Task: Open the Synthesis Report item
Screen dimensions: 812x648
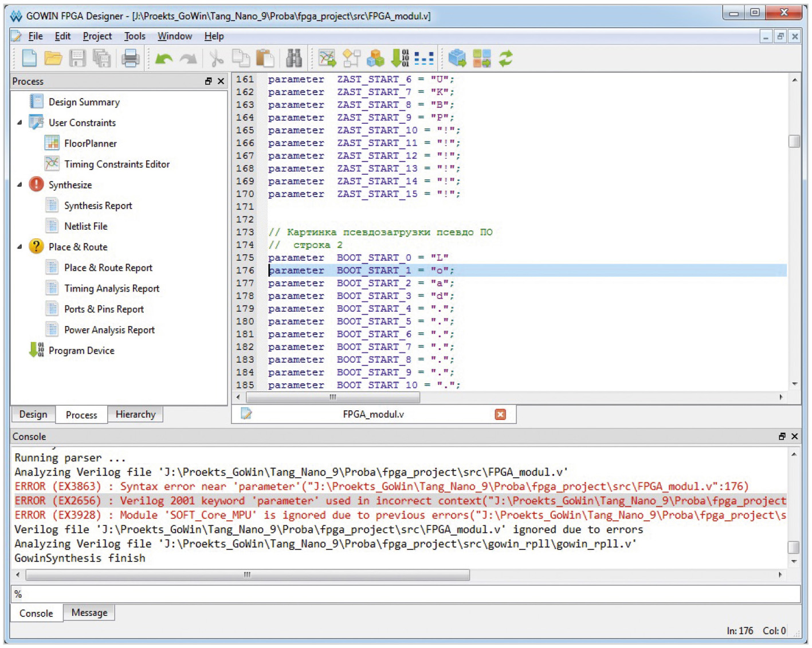Action: [x=98, y=206]
